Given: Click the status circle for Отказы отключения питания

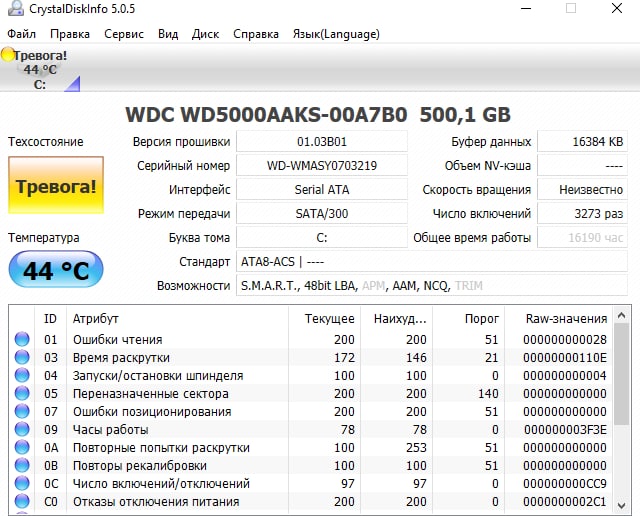Looking at the screenshot, I should click(22, 501).
